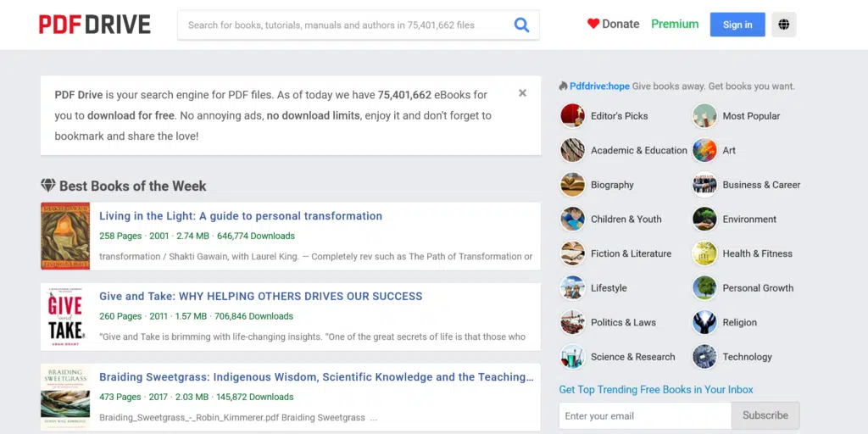868x434 pixels.
Task: Open the Pdfdrive:hope link
Action: (599, 86)
